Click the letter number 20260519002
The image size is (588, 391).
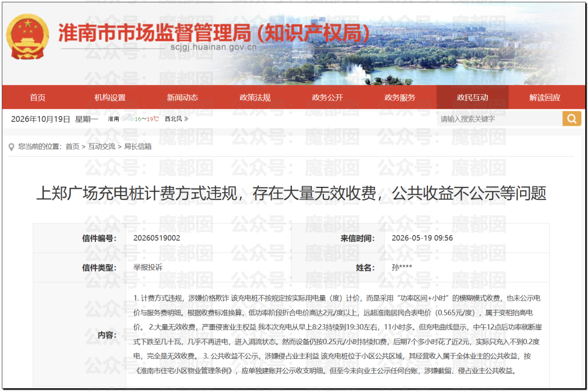[x=157, y=238]
